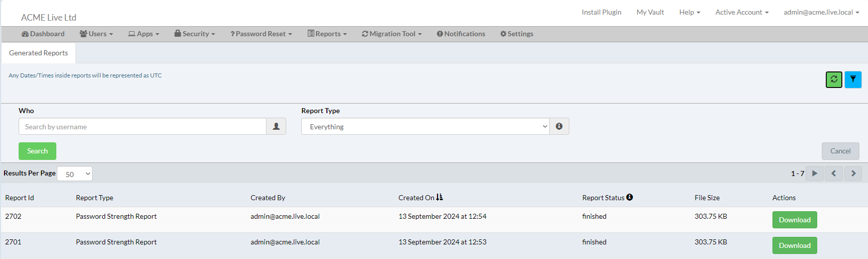Sort by Created On column icon
The height and width of the screenshot is (259, 868).
click(x=440, y=197)
